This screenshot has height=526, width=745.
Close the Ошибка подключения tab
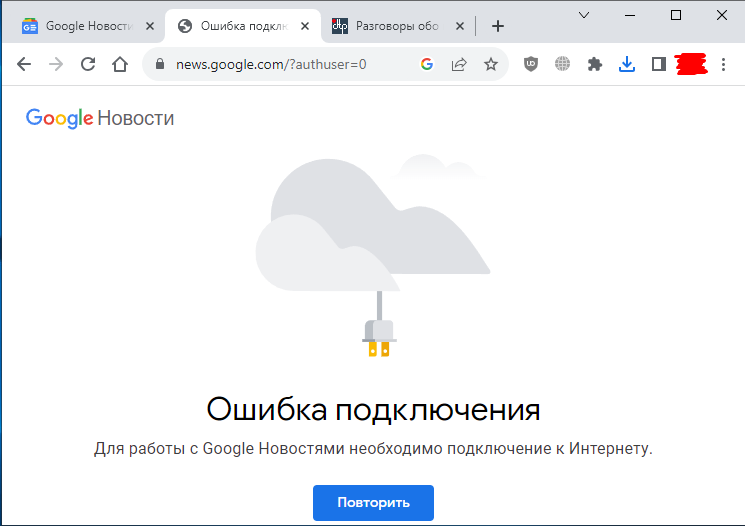click(x=307, y=26)
